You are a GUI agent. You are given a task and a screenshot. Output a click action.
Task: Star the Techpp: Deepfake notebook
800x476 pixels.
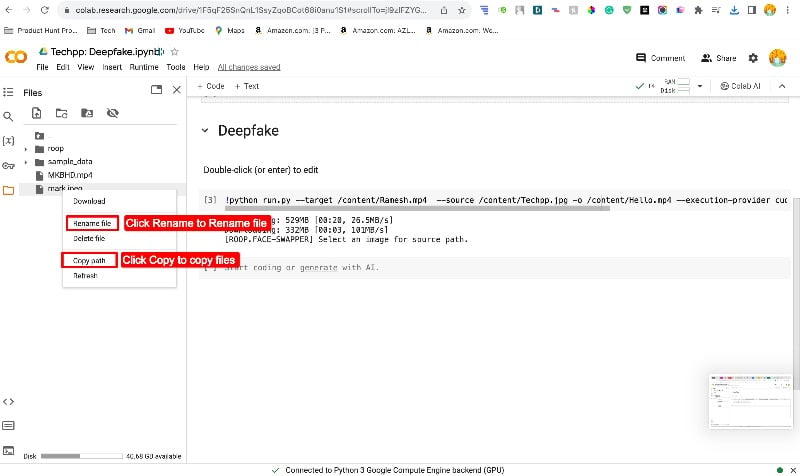174,52
